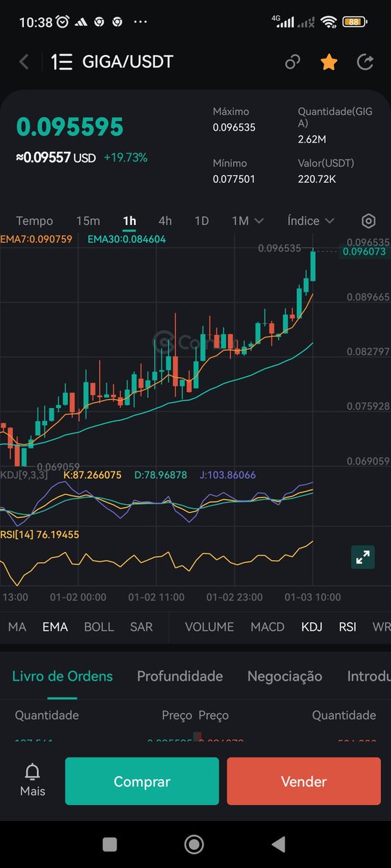Open the Wi-Fi status icon in status bar
Viewport: 391px width, 868px height.
click(x=329, y=22)
